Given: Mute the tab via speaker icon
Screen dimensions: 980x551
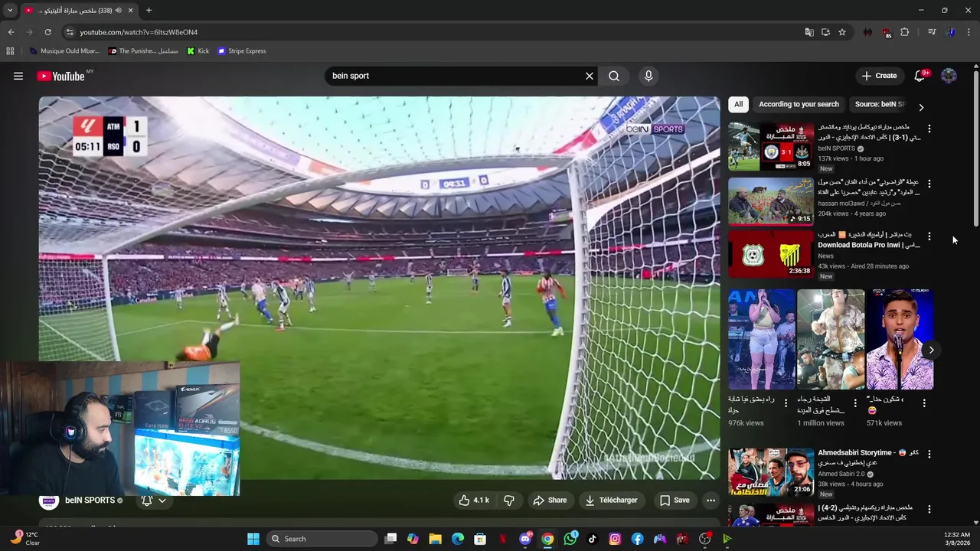Looking at the screenshot, I should 118,11.
